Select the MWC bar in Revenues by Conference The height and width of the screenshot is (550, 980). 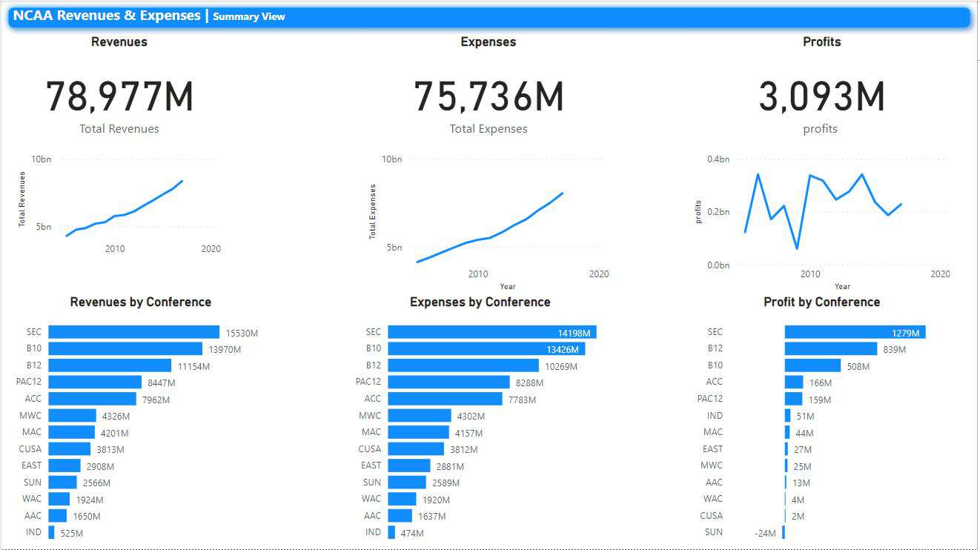pyautogui.click(x=70, y=416)
